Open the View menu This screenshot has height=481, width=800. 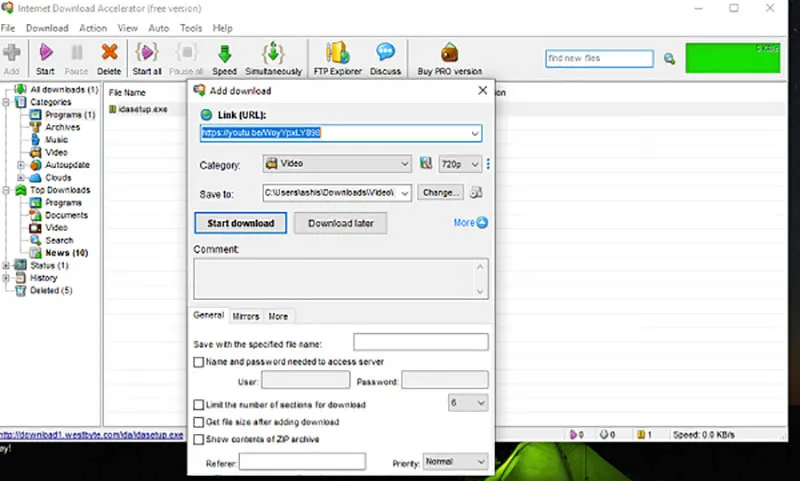pos(128,28)
